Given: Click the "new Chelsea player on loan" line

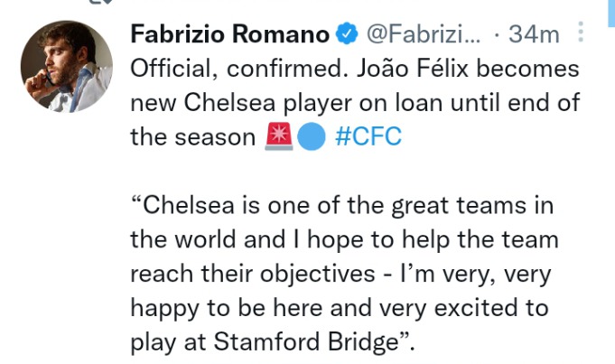Looking at the screenshot, I should pos(286,103).
